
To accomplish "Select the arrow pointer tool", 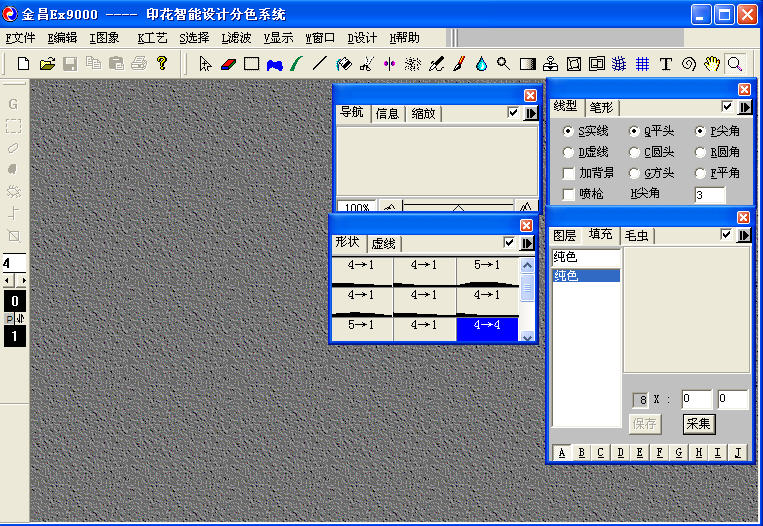I will 205,64.
